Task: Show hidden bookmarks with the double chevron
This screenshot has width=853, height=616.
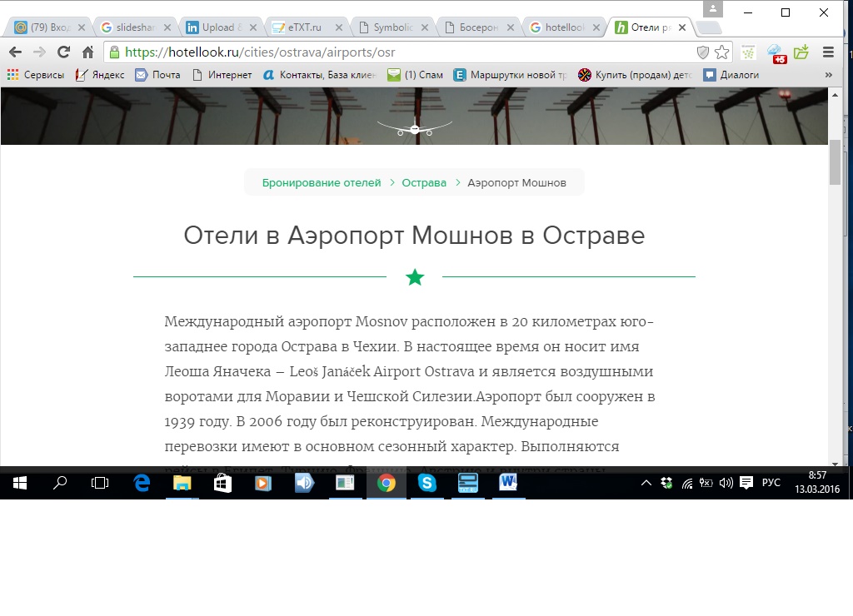Action: (829, 75)
